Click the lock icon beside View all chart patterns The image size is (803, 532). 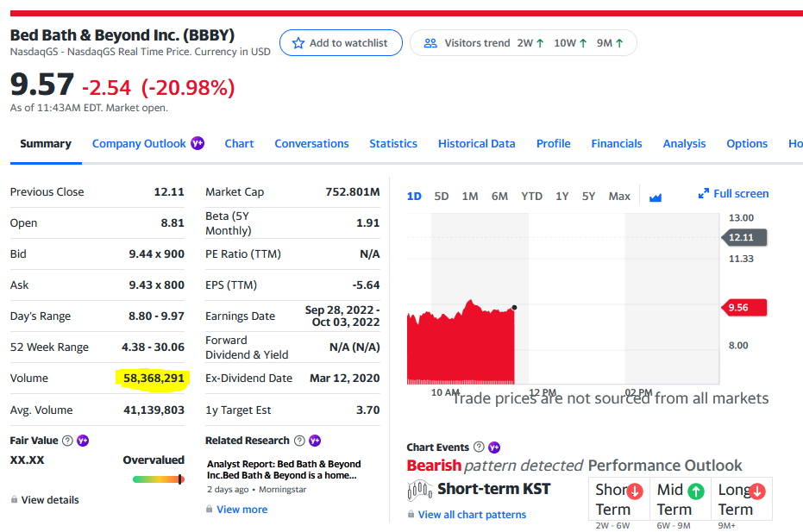(411, 514)
